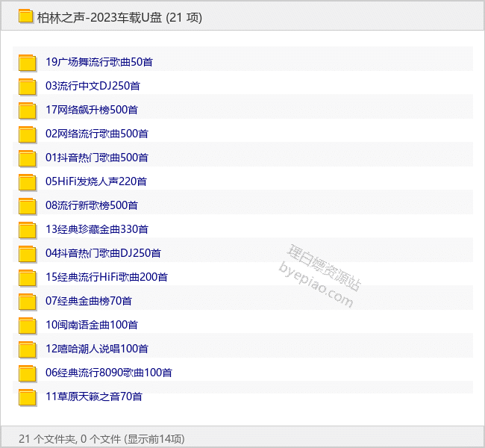Select folder name 15经典流行HiFi歌曲200首

coord(107,277)
